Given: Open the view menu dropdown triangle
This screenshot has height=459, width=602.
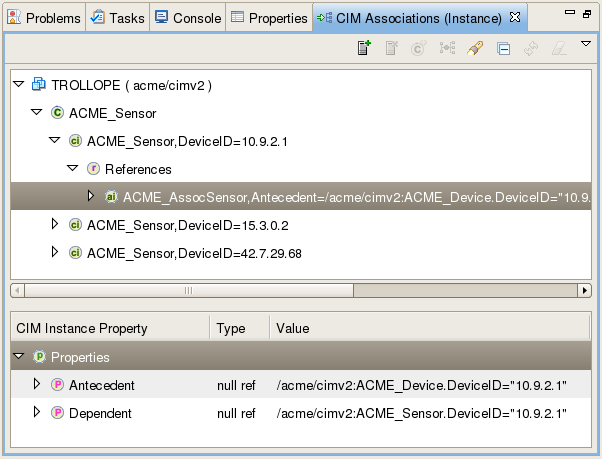Looking at the screenshot, I should point(585,44).
